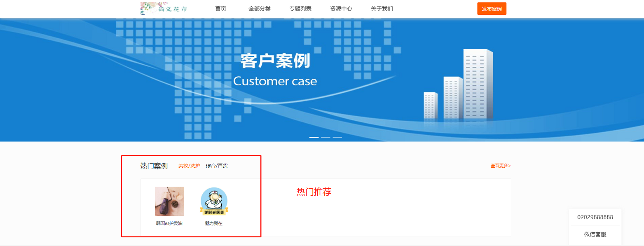The width and height of the screenshot is (644, 246).
Task: Click the 02029888888 phone number
Action: pyautogui.click(x=595, y=217)
